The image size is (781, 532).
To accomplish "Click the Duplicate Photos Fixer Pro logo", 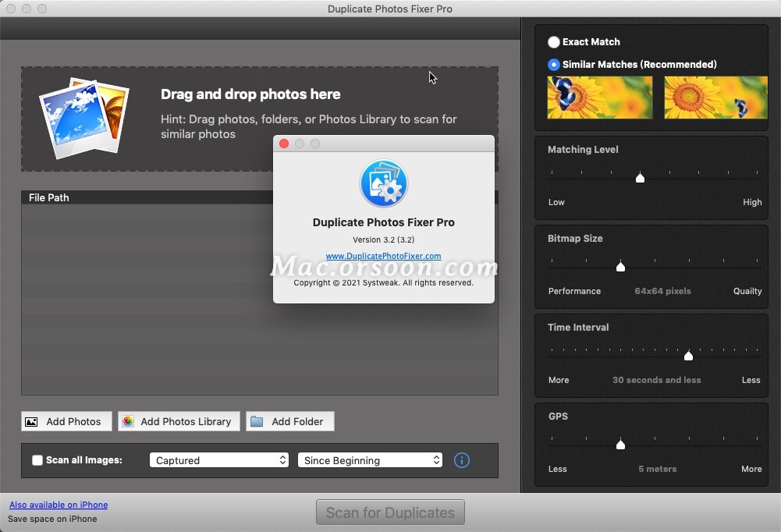I will tap(384, 183).
